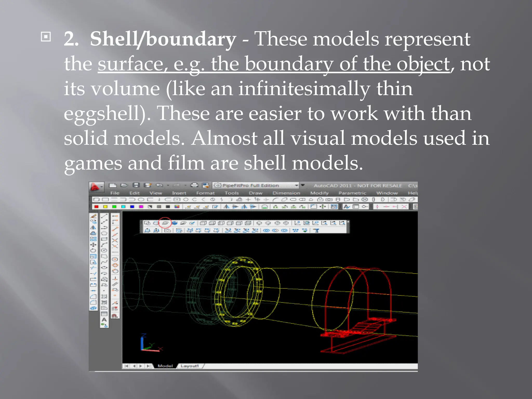Click the Save As icon
This screenshot has height=399, width=532.
148,185
